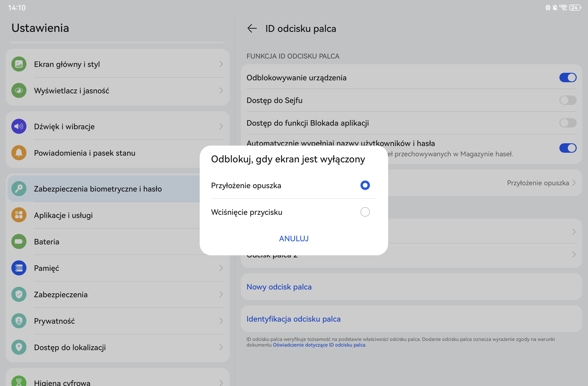Tap the orange Aplikacje i usługi icon

pyautogui.click(x=19, y=215)
